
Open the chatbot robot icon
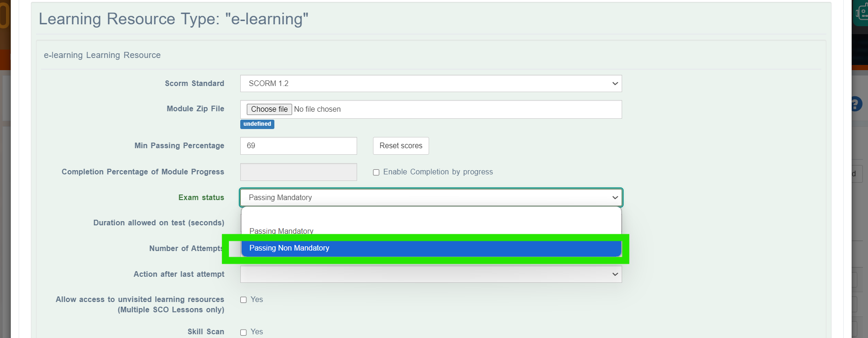(x=861, y=12)
